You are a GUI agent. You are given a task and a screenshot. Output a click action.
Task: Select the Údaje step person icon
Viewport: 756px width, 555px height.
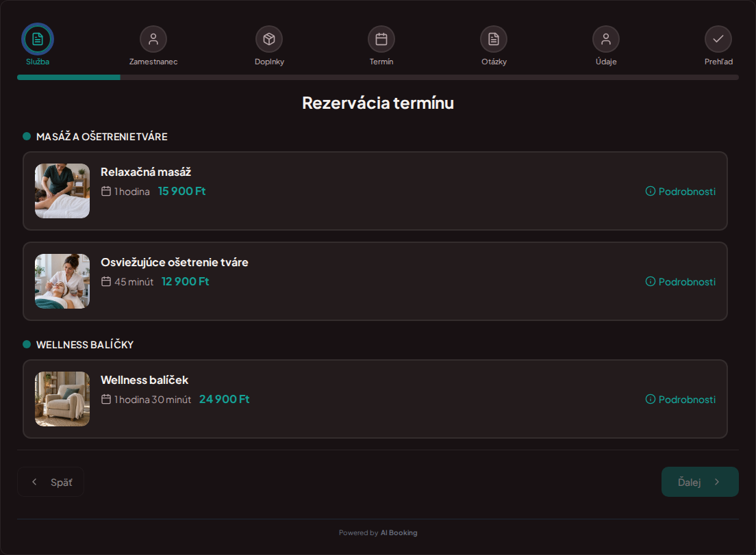606,39
